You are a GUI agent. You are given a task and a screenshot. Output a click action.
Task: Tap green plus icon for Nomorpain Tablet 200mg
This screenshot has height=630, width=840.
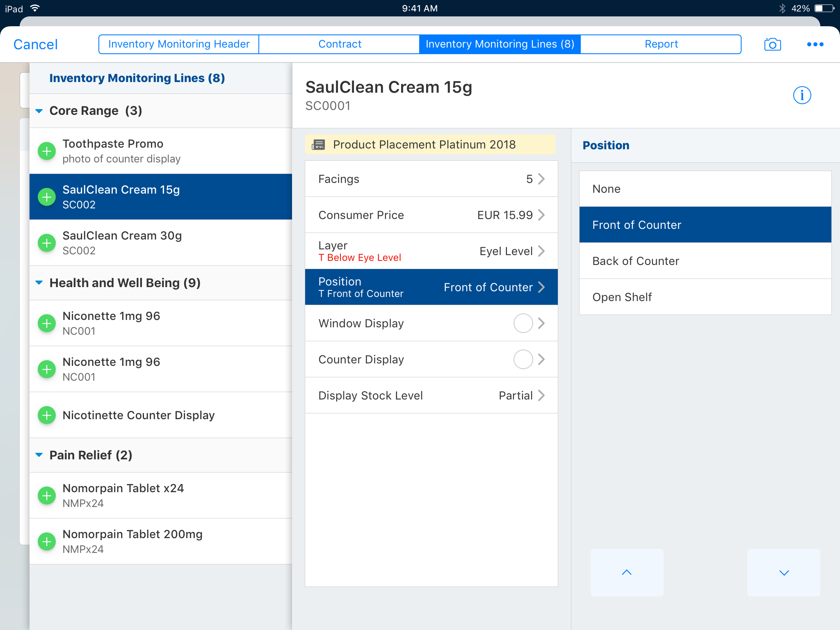(47, 541)
